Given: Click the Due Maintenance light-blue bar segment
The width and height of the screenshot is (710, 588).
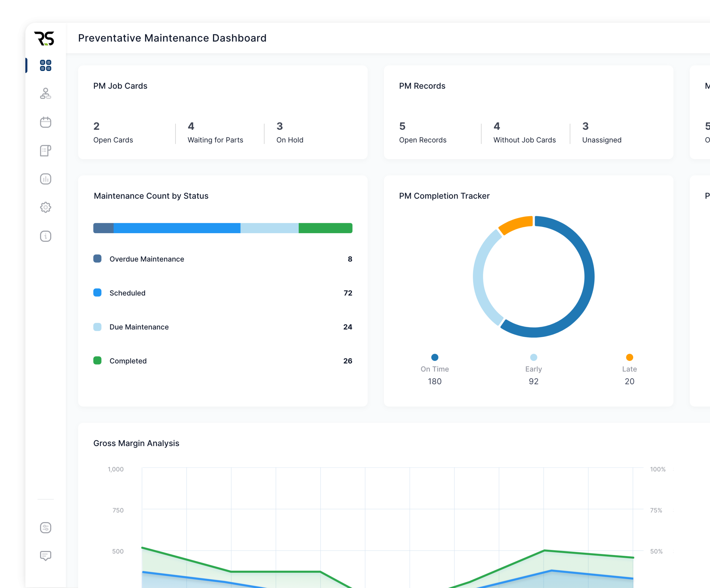Looking at the screenshot, I should click(270, 228).
